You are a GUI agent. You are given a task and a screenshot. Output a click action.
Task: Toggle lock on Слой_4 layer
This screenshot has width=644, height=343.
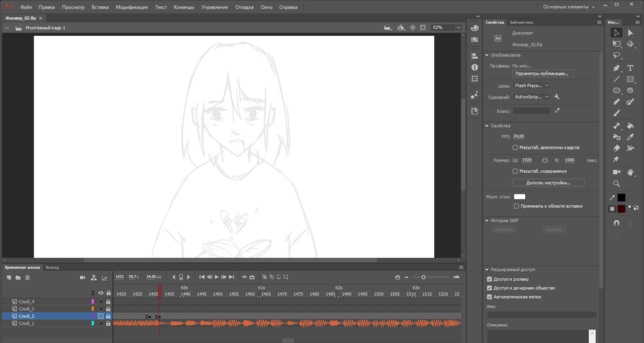[109, 302]
